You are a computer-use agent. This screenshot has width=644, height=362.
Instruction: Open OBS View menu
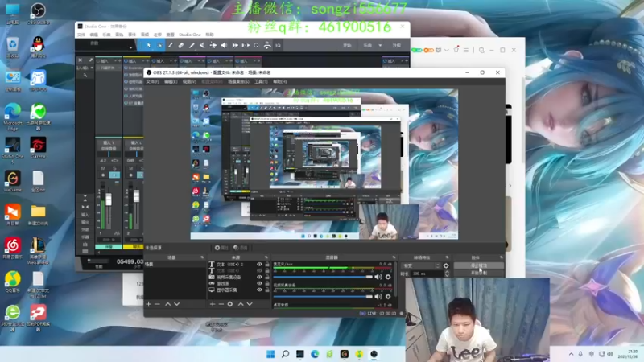pyautogui.click(x=189, y=82)
